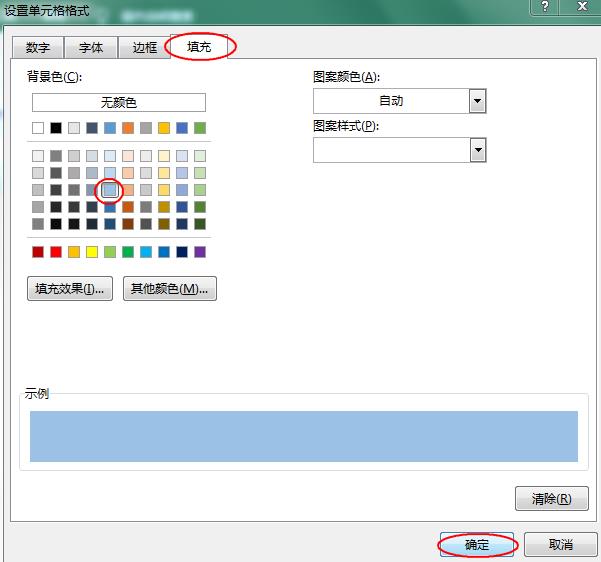Expand the 图案颜色 dropdown arrow
The width and height of the screenshot is (601, 562).
(x=477, y=101)
